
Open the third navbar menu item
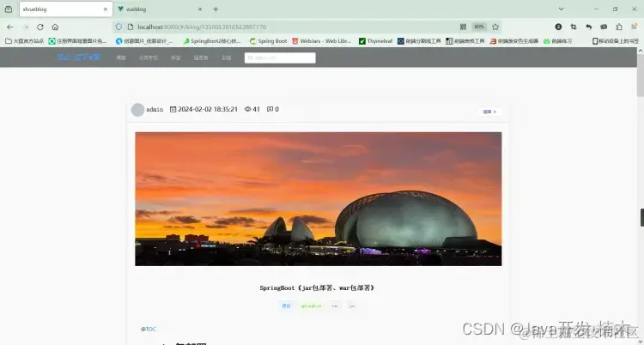click(176, 57)
